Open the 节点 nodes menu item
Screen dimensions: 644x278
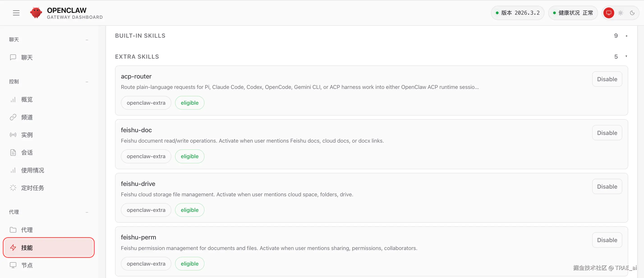tap(27, 265)
